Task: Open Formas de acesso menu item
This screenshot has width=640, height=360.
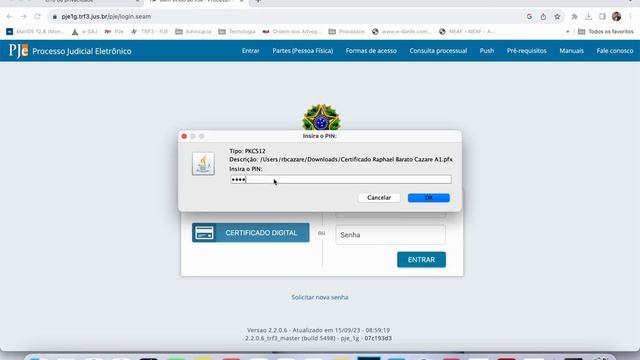Action: click(x=371, y=51)
